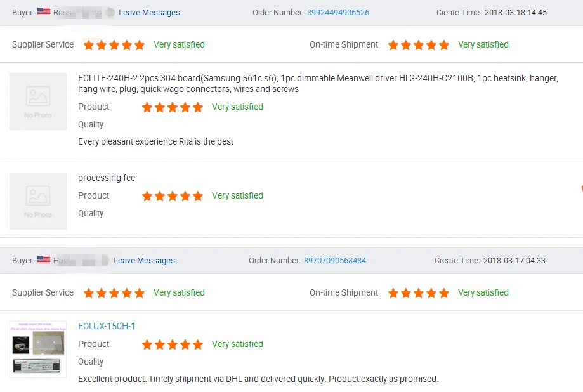Image resolution: width=583 pixels, height=392 pixels.
Task: Click fifth Supplier Service star in first order
Action: pos(140,45)
